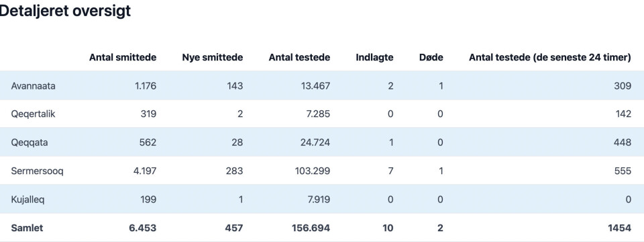Image resolution: width=644 pixels, height=242 pixels.
Task: Select Qeqqata's Indlagte value '1'
Action: (391, 143)
